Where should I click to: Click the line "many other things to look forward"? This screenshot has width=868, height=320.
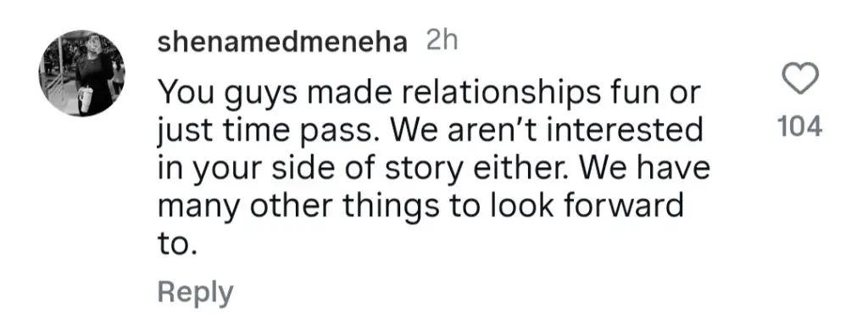[x=421, y=205]
